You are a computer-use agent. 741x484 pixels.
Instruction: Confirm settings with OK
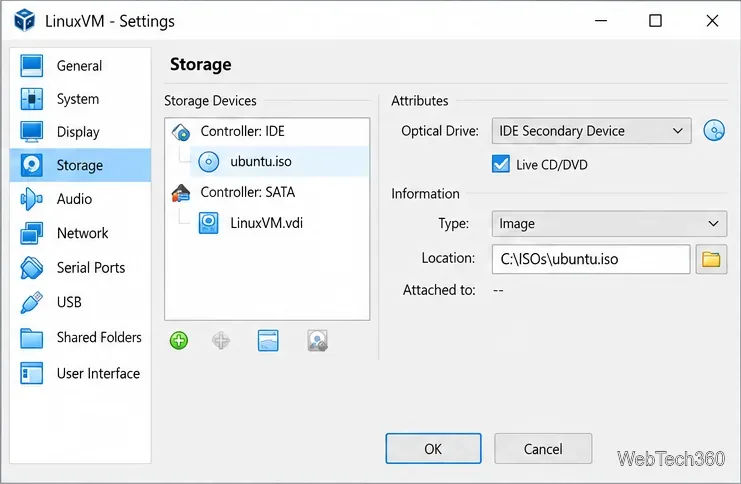(x=433, y=449)
